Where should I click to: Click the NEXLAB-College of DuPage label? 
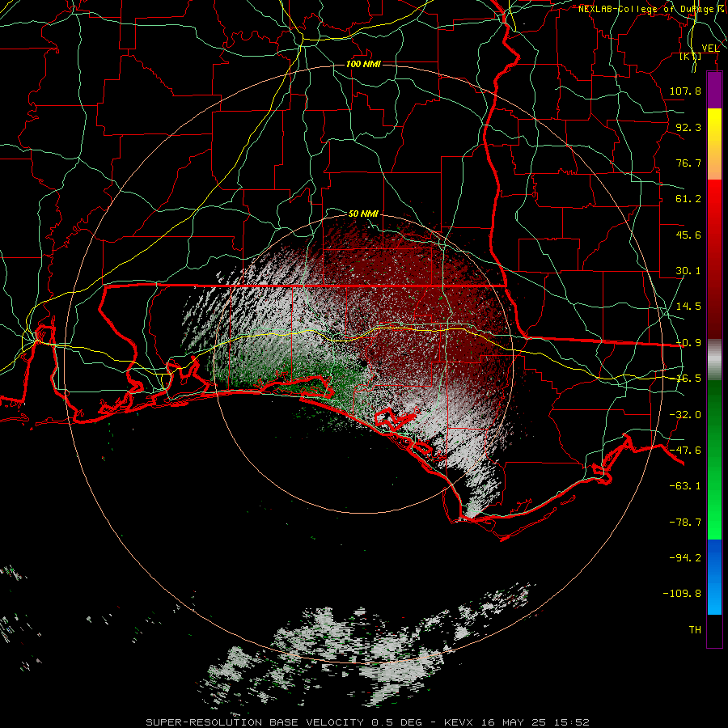tap(646, 9)
